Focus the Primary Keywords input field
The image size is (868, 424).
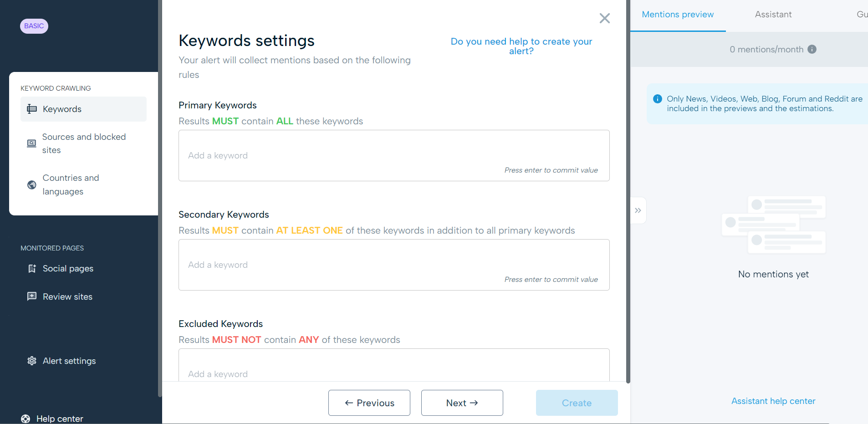tap(393, 155)
